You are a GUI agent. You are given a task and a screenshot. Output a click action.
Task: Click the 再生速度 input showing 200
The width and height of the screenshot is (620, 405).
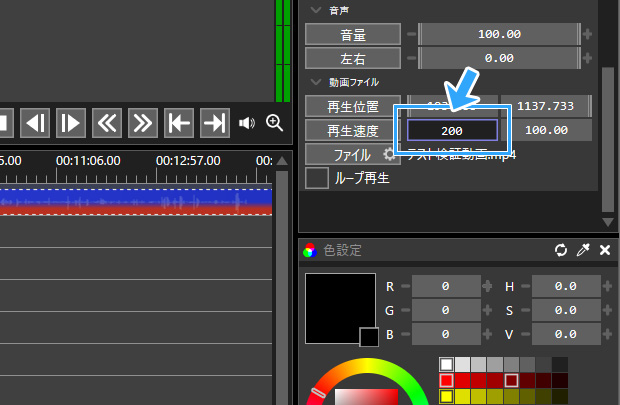click(452, 131)
